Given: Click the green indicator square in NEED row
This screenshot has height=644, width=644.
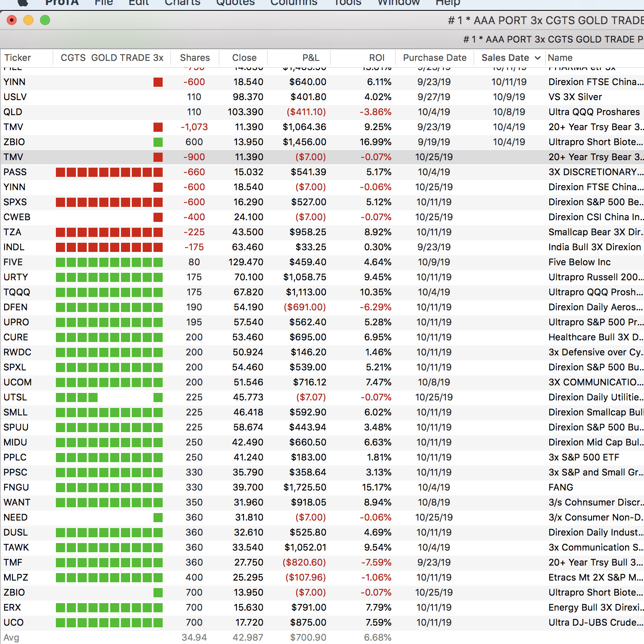Looking at the screenshot, I should [158, 518].
